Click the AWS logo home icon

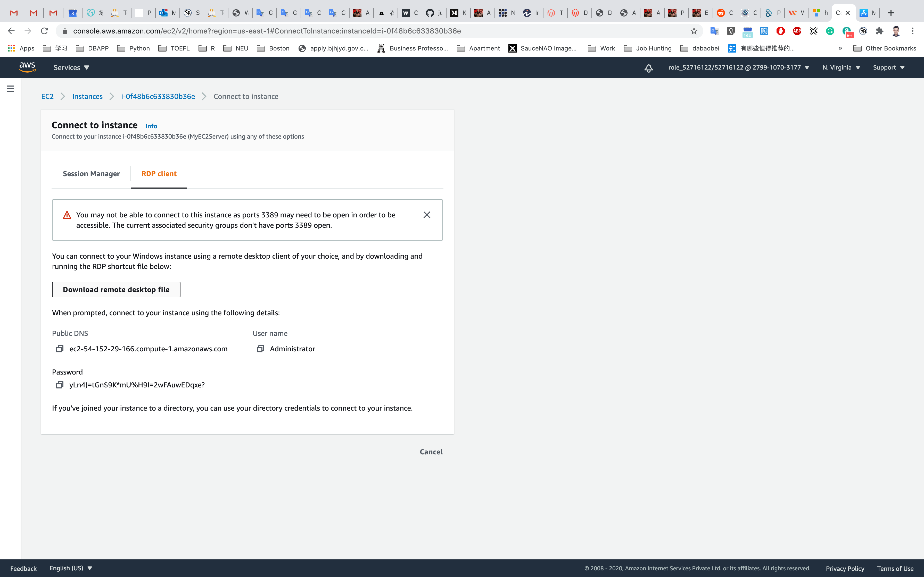[28, 67]
